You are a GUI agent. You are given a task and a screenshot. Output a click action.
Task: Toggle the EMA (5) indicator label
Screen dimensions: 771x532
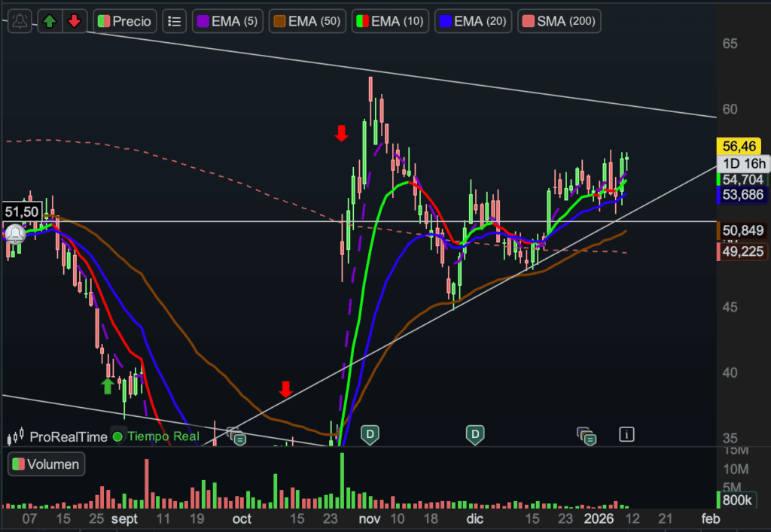[x=227, y=21]
